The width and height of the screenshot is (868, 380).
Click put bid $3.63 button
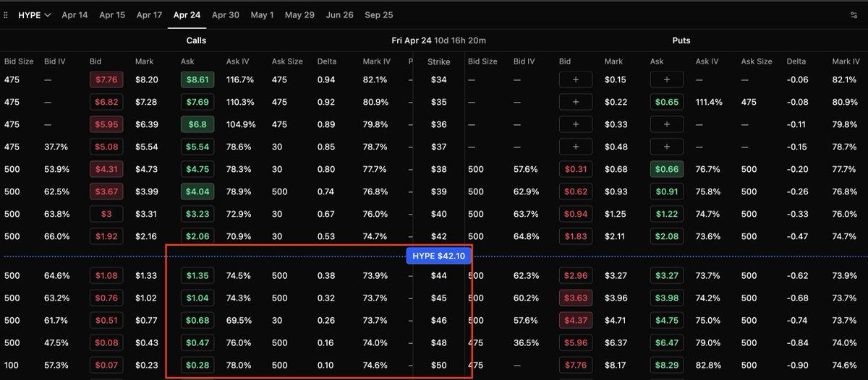click(x=576, y=298)
